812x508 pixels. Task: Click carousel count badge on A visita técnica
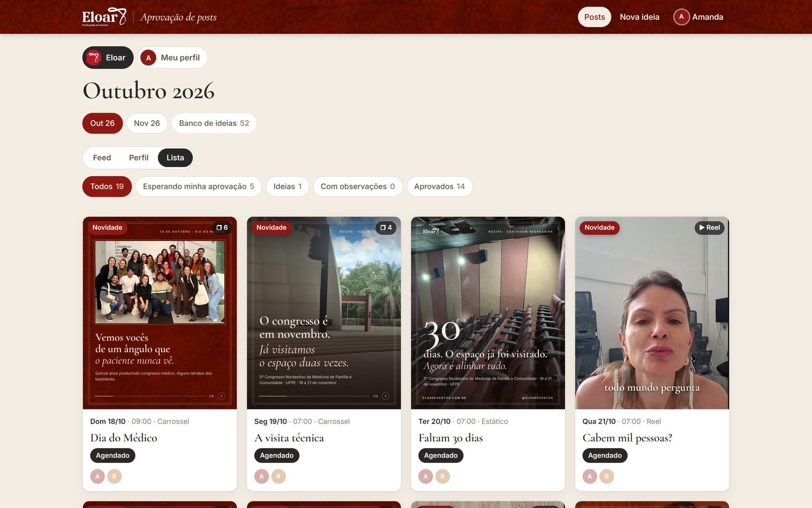[x=386, y=228]
